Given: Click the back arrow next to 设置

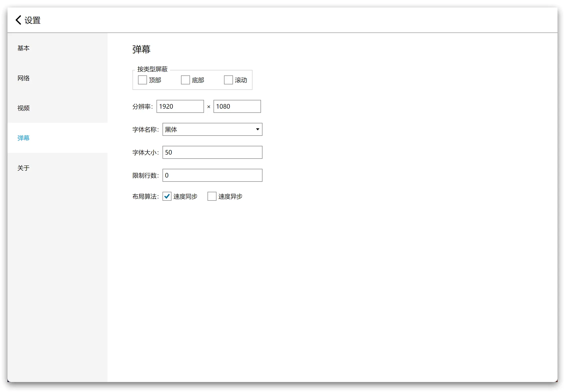Looking at the screenshot, I should tap(18, 20).
